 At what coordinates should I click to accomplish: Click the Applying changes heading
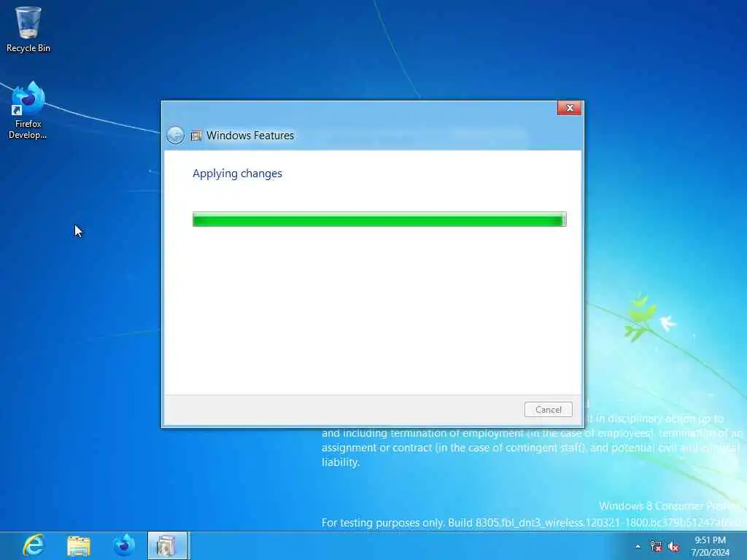coord(237,174)
